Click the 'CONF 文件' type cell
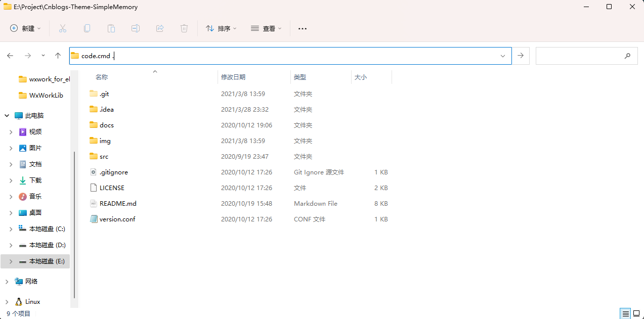This screenshot has height=319, width=644. pyautogui.click(x=310, y=219)
